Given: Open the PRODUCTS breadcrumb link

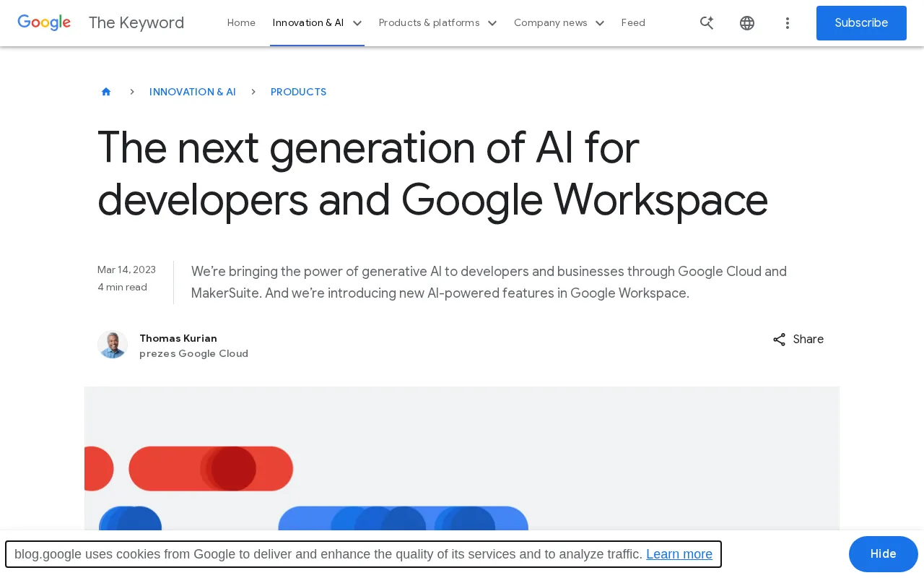Looking at the screenshot, I should click(x=299, y=92).
